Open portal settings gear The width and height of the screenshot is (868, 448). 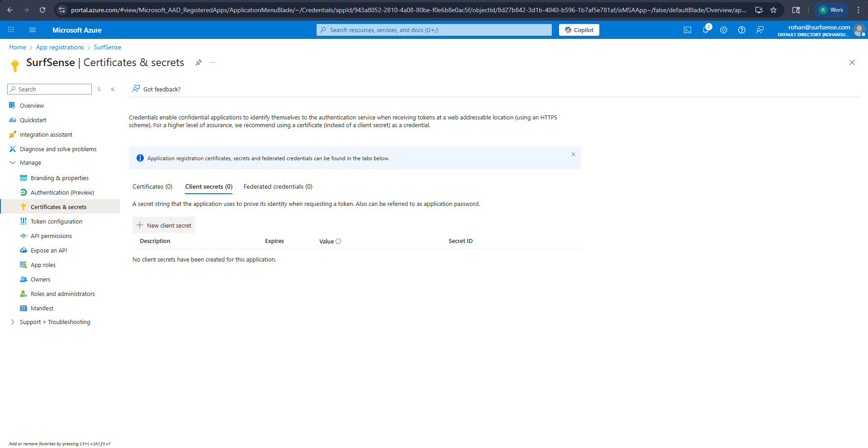click(723, 30)
